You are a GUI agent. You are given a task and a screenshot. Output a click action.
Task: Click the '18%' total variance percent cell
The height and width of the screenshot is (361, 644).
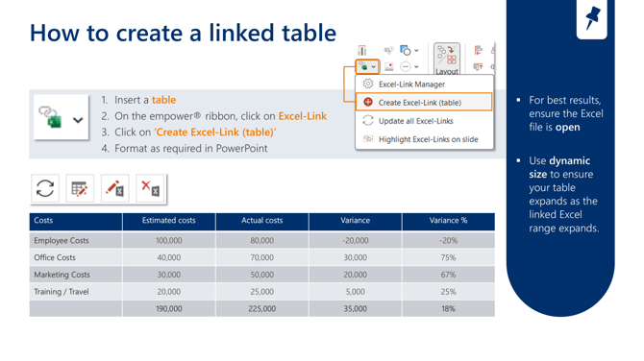tap(449, 309)
